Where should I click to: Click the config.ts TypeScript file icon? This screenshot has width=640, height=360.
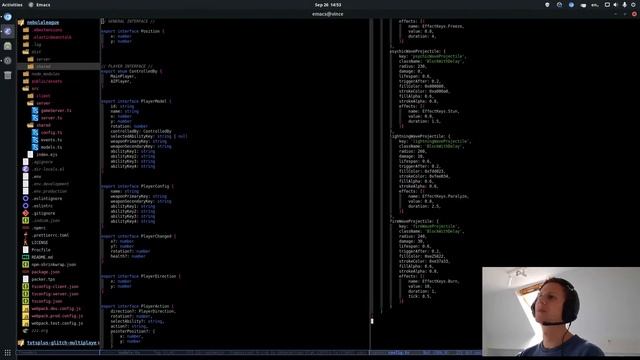pyautogui.click(x=35, y=133)
